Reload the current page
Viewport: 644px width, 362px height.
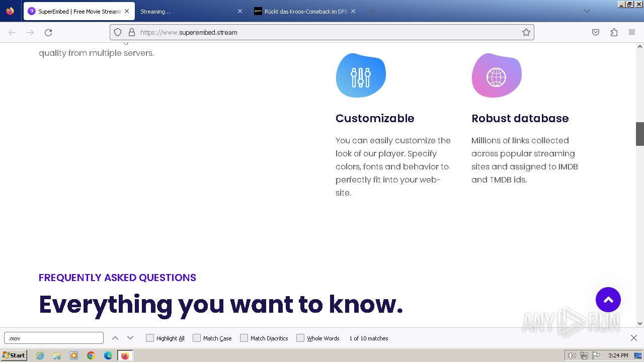(x=48, y=32)
